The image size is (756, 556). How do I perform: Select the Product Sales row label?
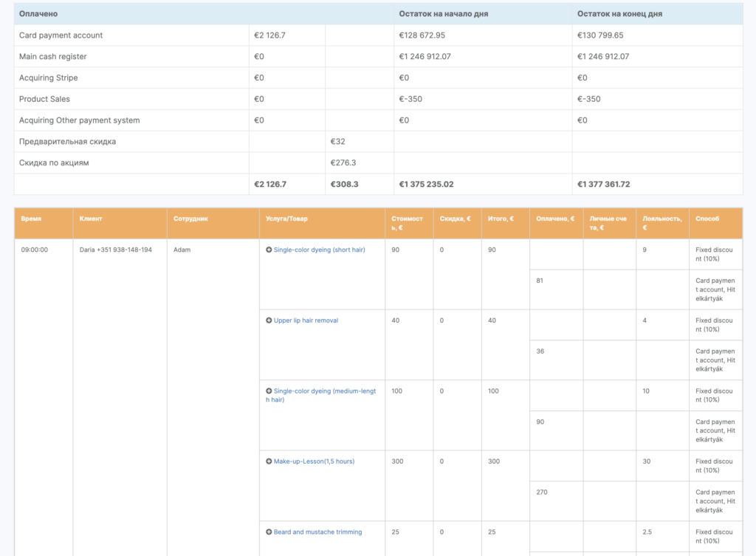(x=44, y=99)
